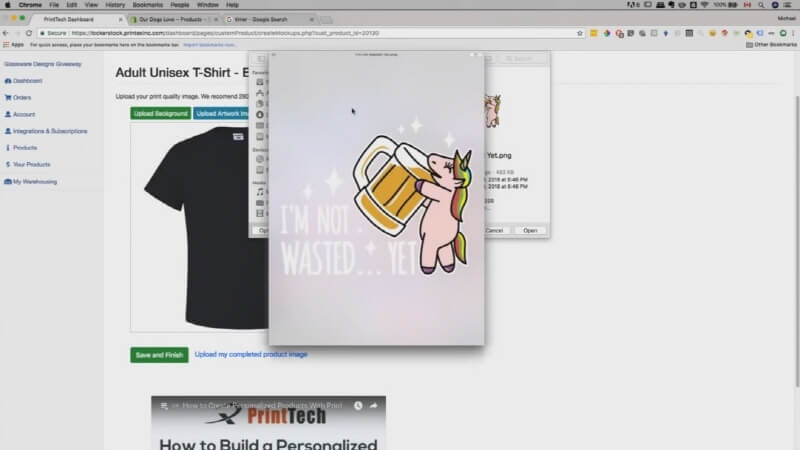Open the Chrome three-dot menu
The height and width of the screenshot is (450, 800).
tap(793, 33)
